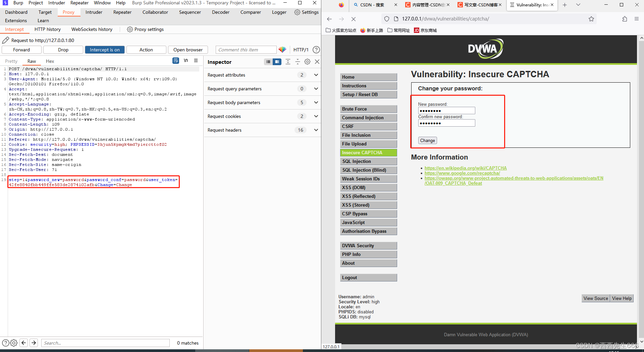644x352 pixels.
Task: Open DVWA Security page
Action: click(x=368, y=246)
